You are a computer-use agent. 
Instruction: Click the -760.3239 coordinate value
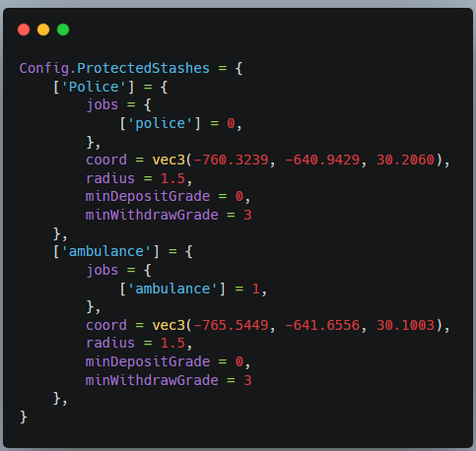pyautogui.click(x=232, y=160)
